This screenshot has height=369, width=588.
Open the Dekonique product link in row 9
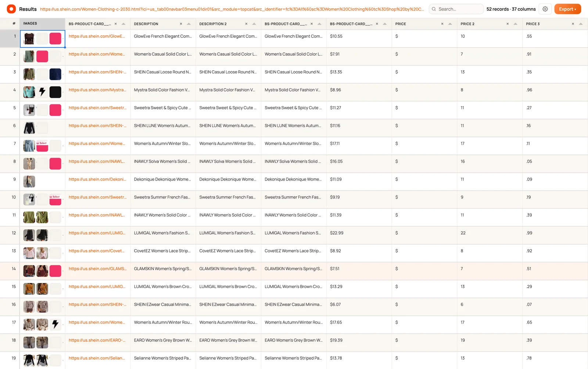97,179
